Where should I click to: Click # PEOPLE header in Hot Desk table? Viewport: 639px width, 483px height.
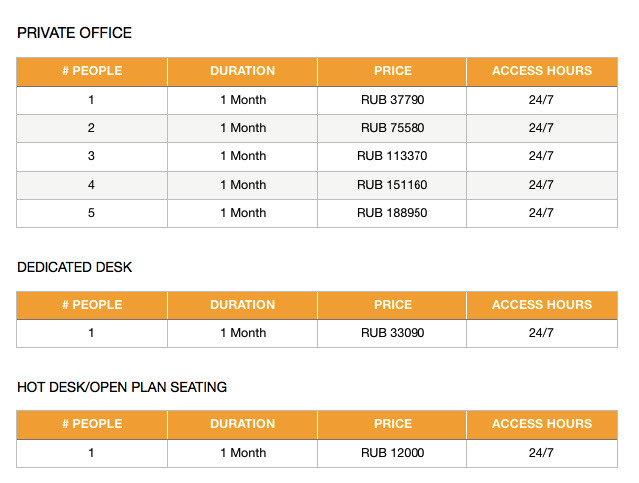tap(92, 424)
